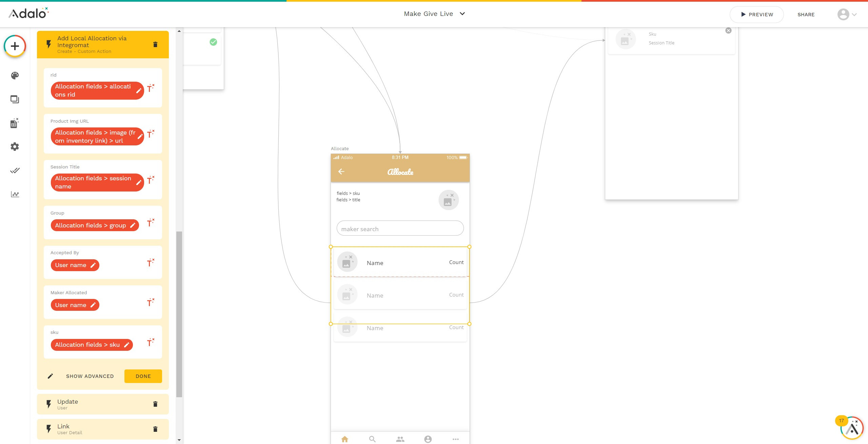Open the branding palette icon
Screen dimensions: 868x444
(15, 76)
